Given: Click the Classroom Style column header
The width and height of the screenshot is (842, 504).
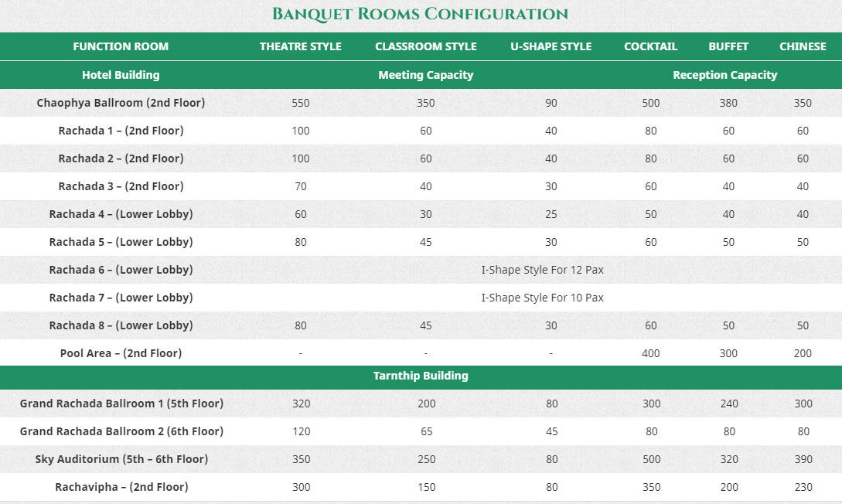Looking at the screenshot, I should [425, 46].
